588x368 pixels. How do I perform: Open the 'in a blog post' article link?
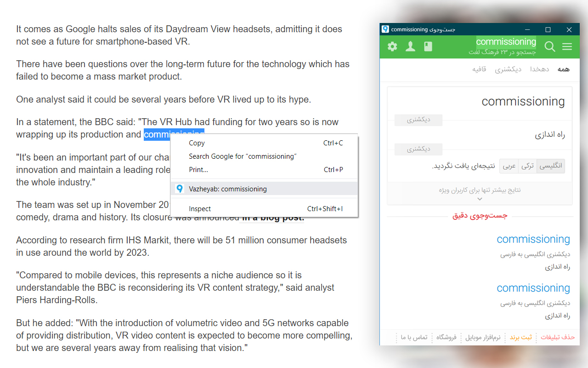(273, 218)
